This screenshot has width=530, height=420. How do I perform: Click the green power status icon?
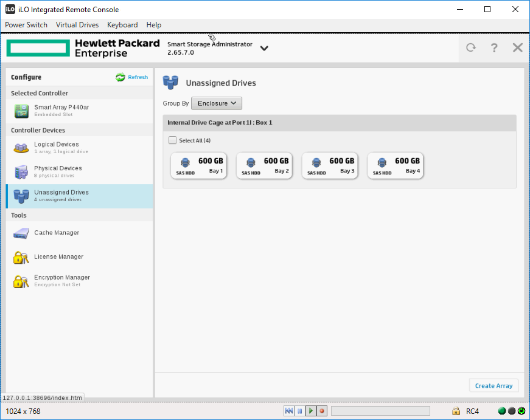(521, 411)
